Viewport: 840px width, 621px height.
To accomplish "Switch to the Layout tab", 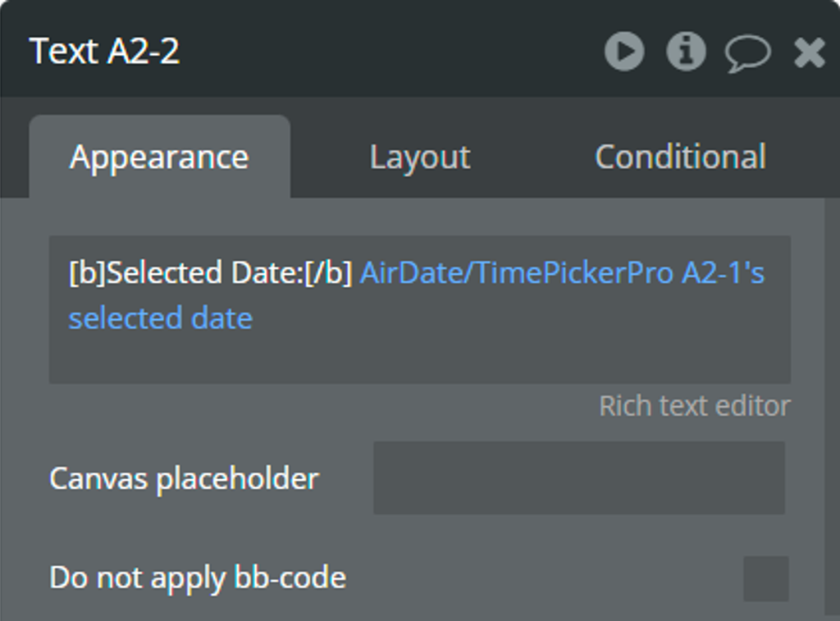I will 420,157.
